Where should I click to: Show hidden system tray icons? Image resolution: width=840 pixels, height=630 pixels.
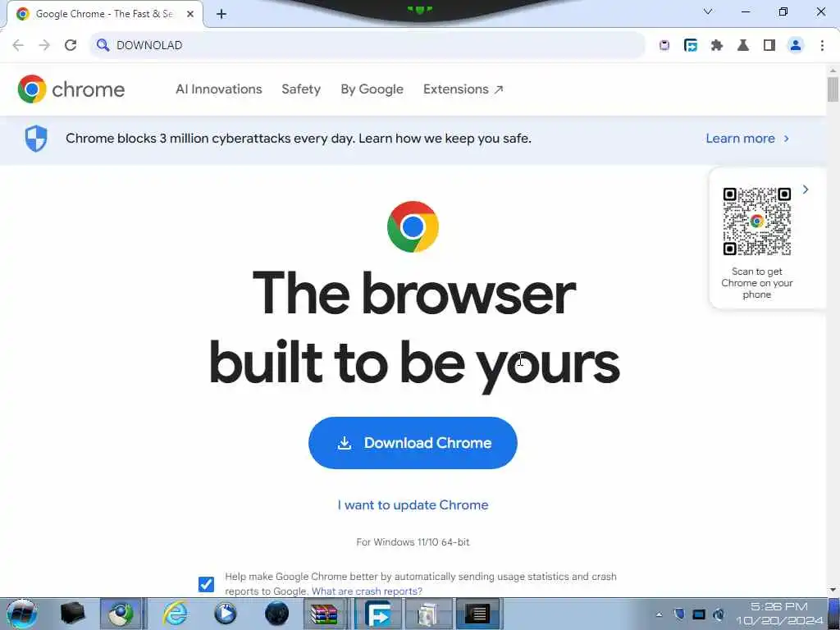[x=659, y=614]
